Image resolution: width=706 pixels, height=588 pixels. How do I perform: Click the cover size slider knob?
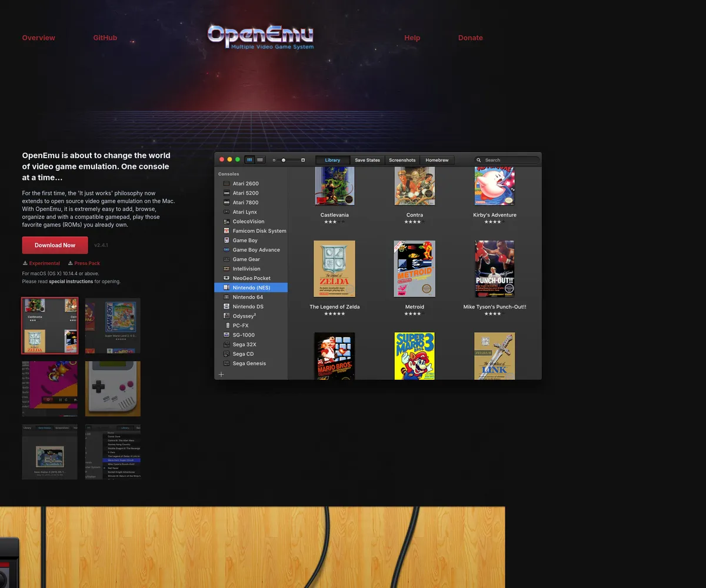point(283,160)
